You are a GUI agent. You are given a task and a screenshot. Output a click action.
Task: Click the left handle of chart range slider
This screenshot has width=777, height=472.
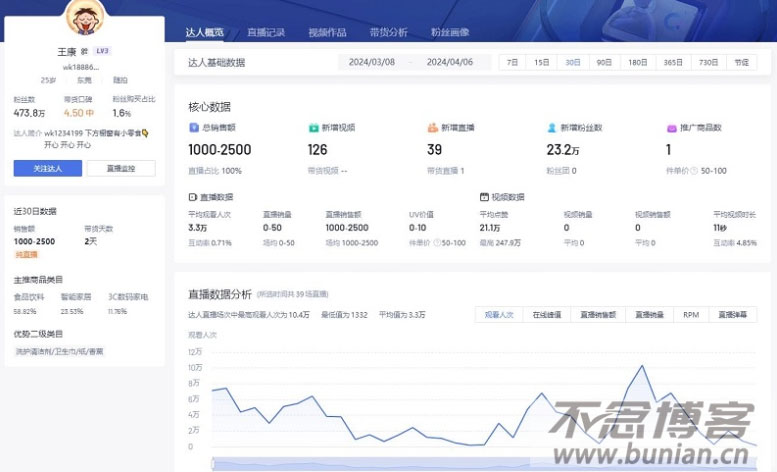point(213,464)
